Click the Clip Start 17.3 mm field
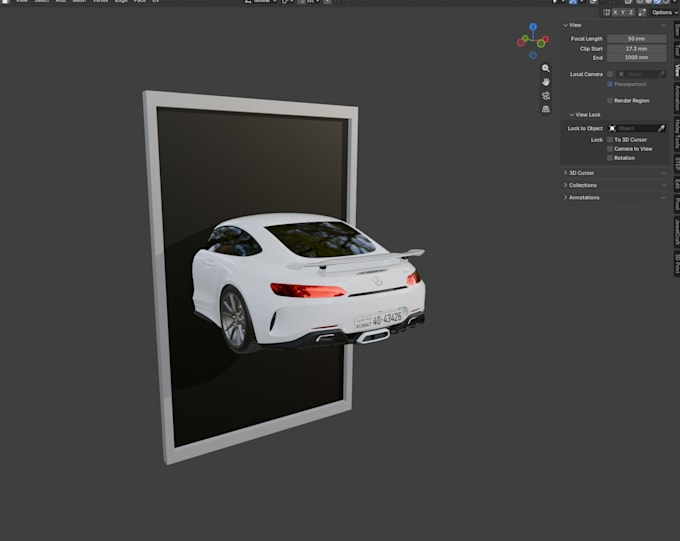Image resolution: width=680 pixels, height=541 pixels. tap(636, 49)
